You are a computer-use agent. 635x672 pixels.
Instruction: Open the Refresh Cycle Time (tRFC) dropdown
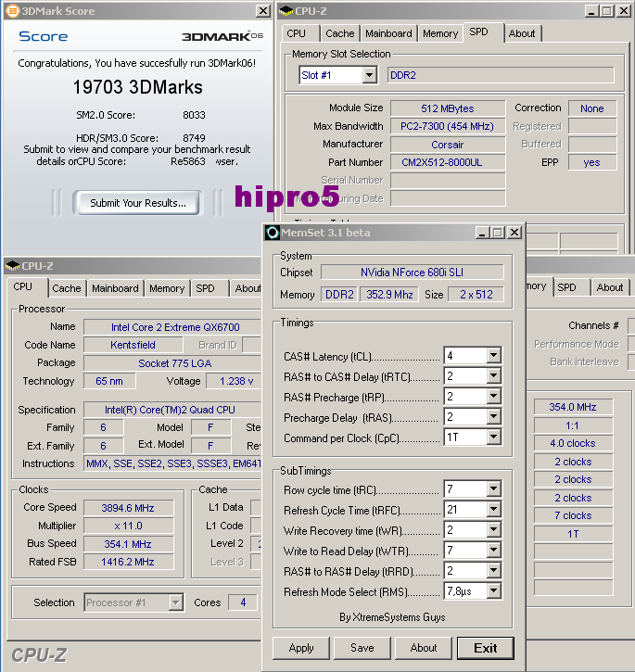493,509
